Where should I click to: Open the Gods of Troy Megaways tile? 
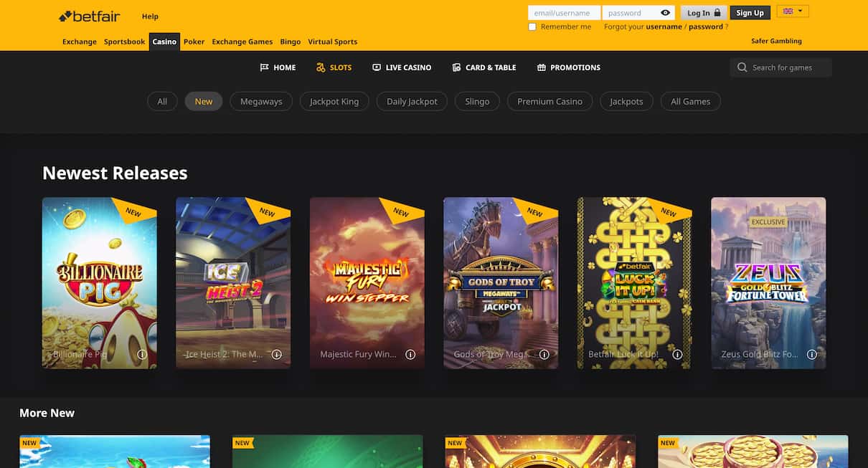[501, 283]
